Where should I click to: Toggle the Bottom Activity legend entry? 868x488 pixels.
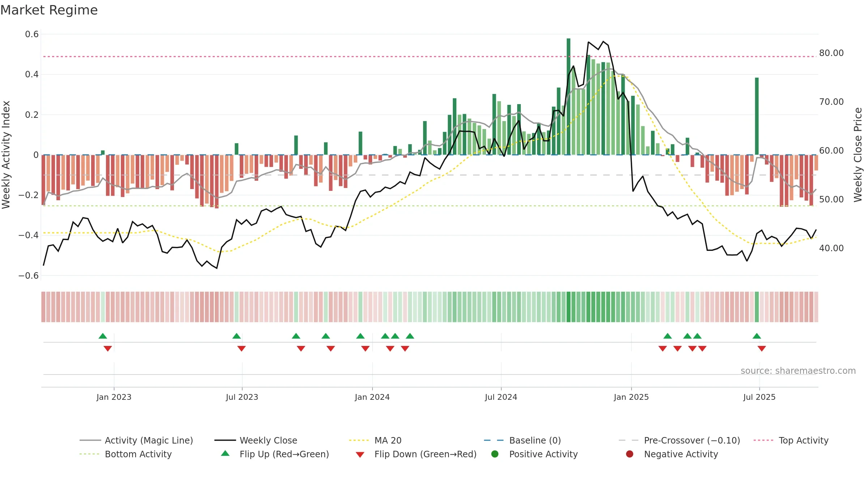click(125, 454)
